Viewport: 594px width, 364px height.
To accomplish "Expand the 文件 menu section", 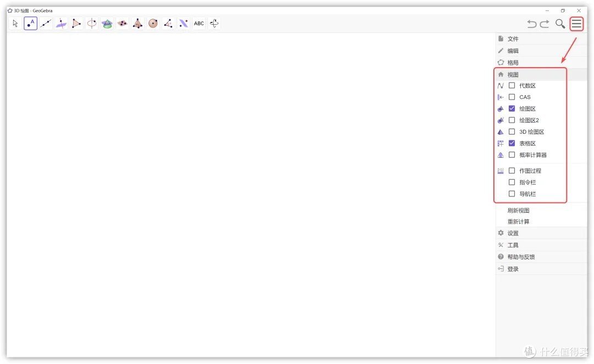I will 541,38.
